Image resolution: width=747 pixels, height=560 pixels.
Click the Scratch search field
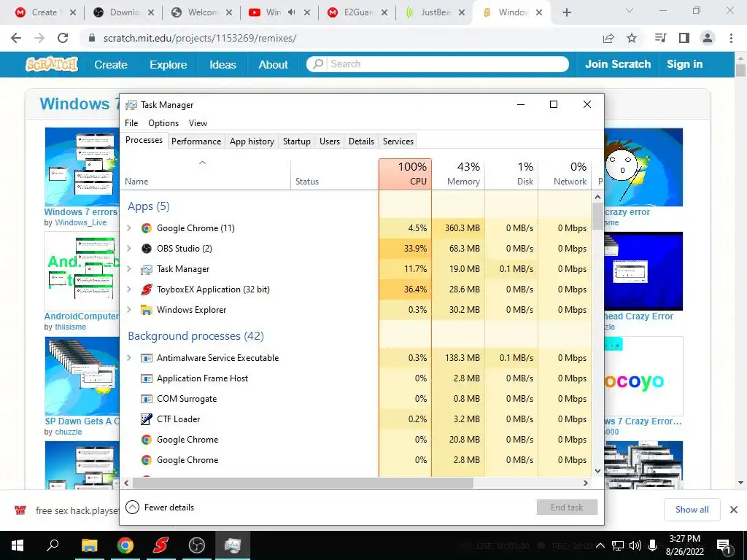coord(438,64)
